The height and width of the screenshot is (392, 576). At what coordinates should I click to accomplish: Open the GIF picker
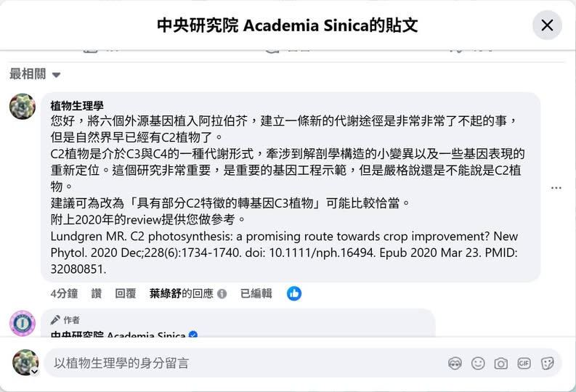pos(524,363)
